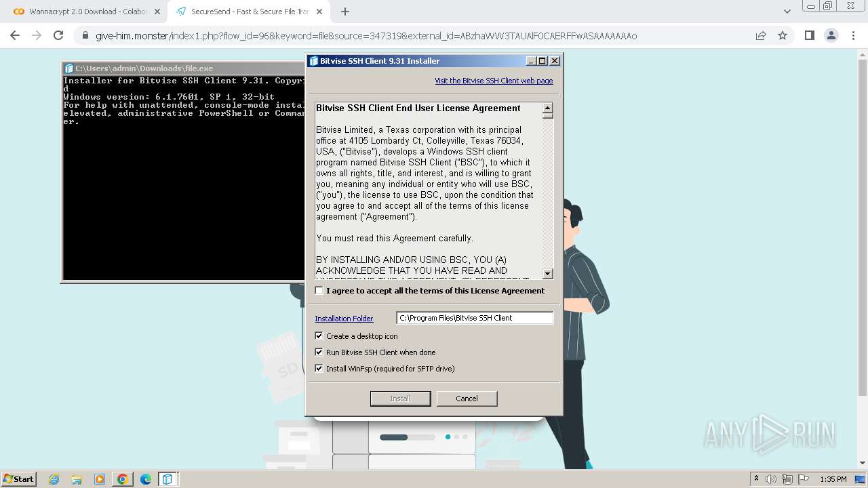
Task: Bookmark this page star icon
Action: click(783, 35)
